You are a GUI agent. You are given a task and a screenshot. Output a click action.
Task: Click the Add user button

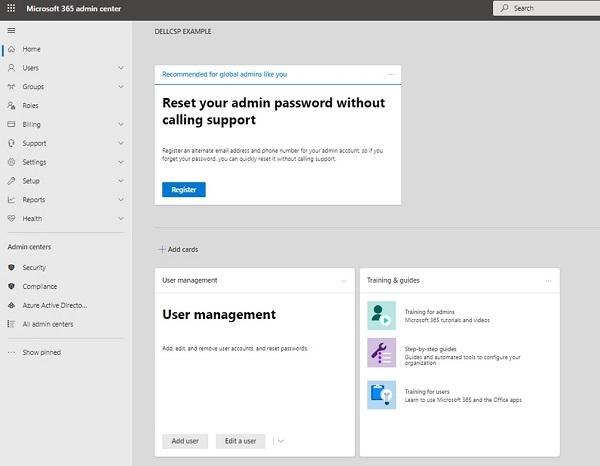186,441
